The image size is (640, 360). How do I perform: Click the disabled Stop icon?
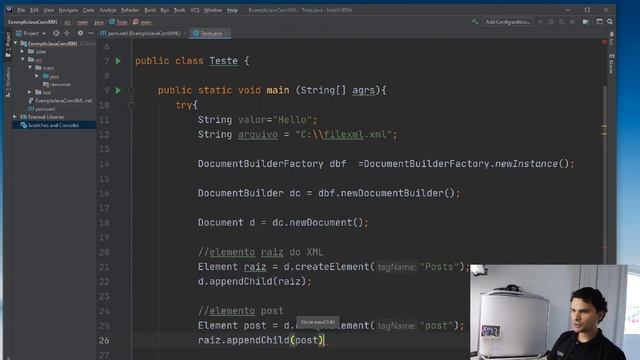coord(572,22)
